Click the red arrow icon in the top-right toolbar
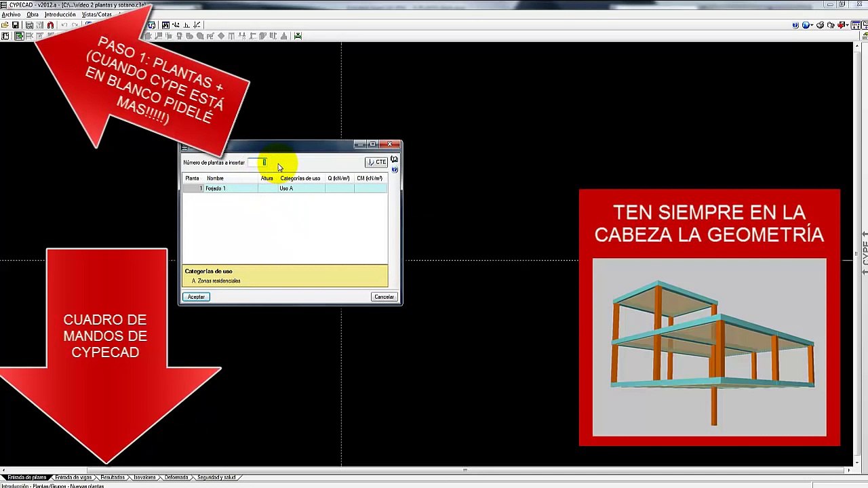Image resolution: width=868 pixels, height=488 pixels. pyautogui.click(x=840, y=25)
